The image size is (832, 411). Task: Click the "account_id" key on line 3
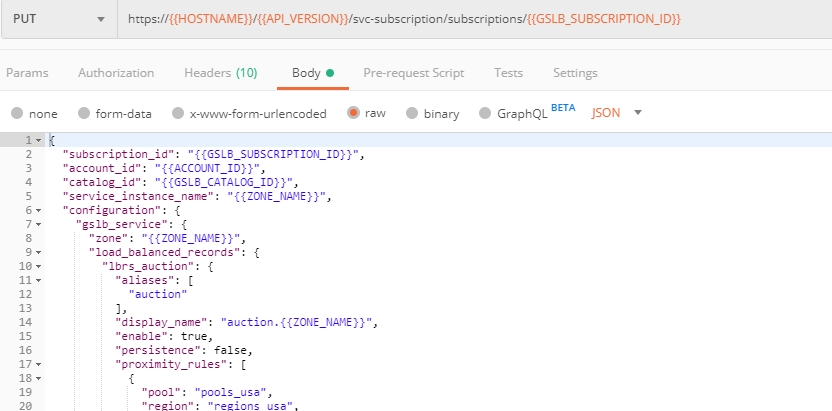pyautogui.click(x=102, y=169)
